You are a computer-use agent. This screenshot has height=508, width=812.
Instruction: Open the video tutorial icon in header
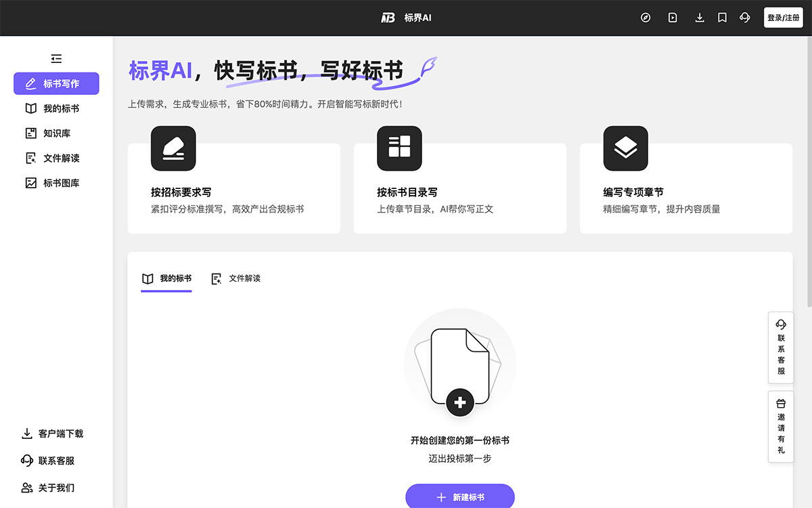(x=673, y=18)
